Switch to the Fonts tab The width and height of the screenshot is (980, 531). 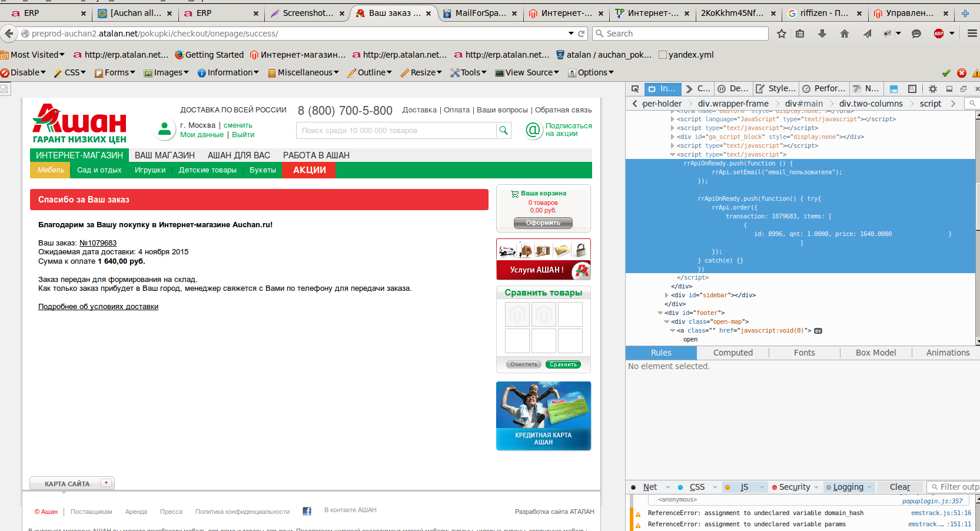805,353
